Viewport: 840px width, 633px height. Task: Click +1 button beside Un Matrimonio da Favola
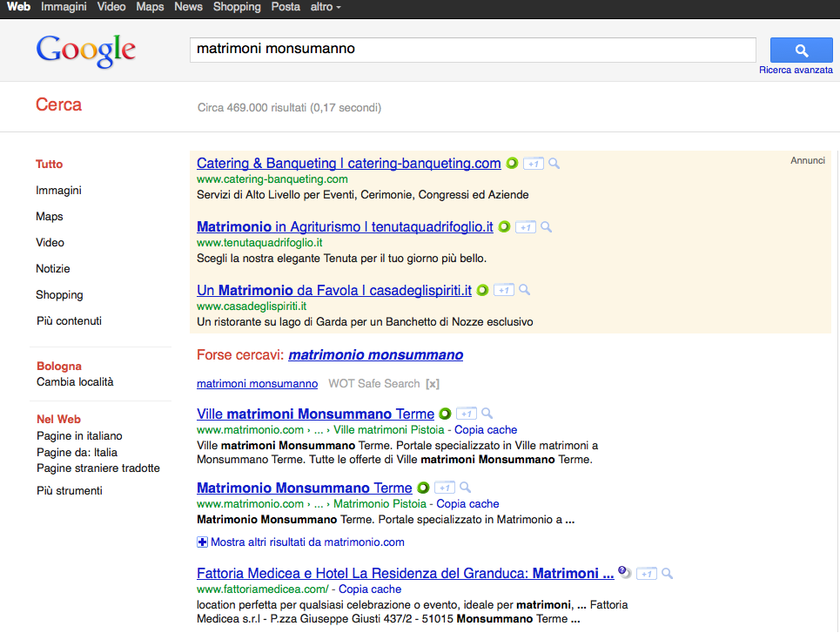pos(504,291)
